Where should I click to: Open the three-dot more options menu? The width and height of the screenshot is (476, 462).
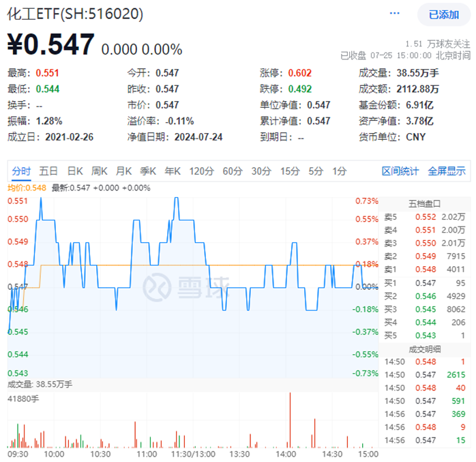pos(395,14)
